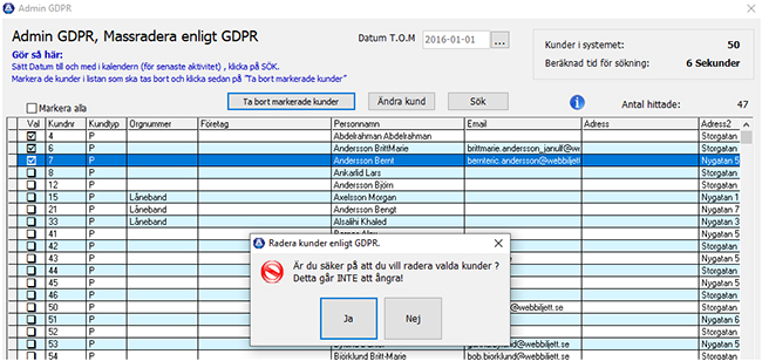Close the Admin GDPR window

pos(752,8)
